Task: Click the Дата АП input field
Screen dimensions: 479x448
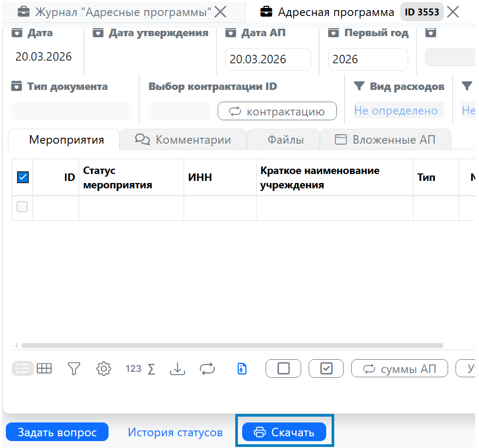Action: tap(268, 59)
